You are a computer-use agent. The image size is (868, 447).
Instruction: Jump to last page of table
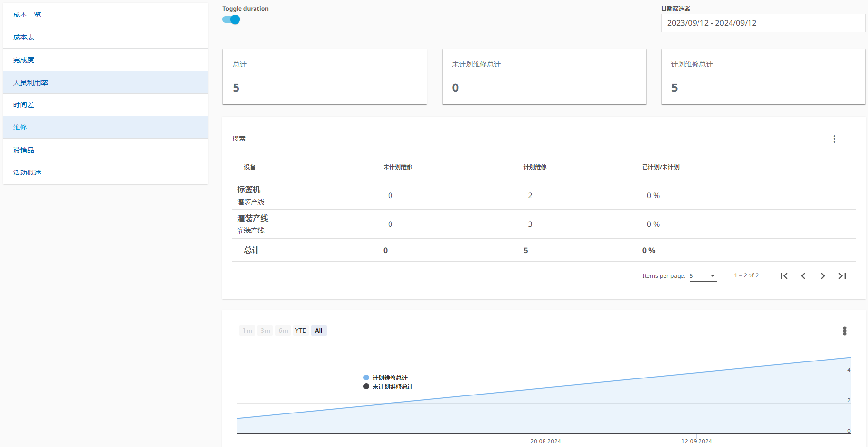pos(842,276)
